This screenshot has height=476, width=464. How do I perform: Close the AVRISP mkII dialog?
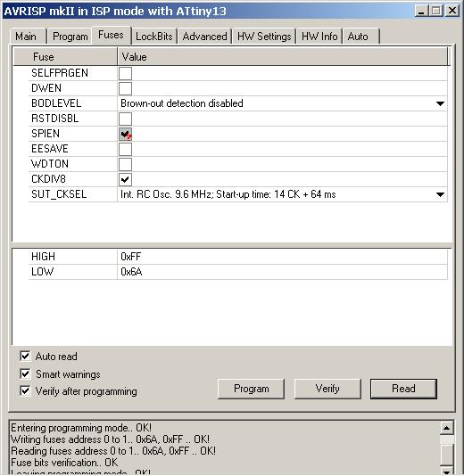point(452,12)
